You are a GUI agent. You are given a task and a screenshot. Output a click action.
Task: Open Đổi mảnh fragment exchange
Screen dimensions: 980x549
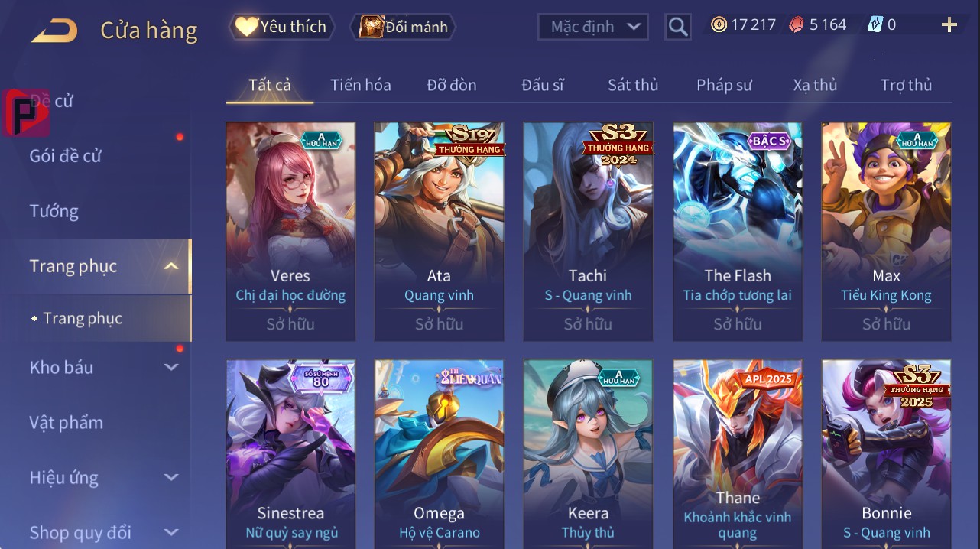[403, 27]
